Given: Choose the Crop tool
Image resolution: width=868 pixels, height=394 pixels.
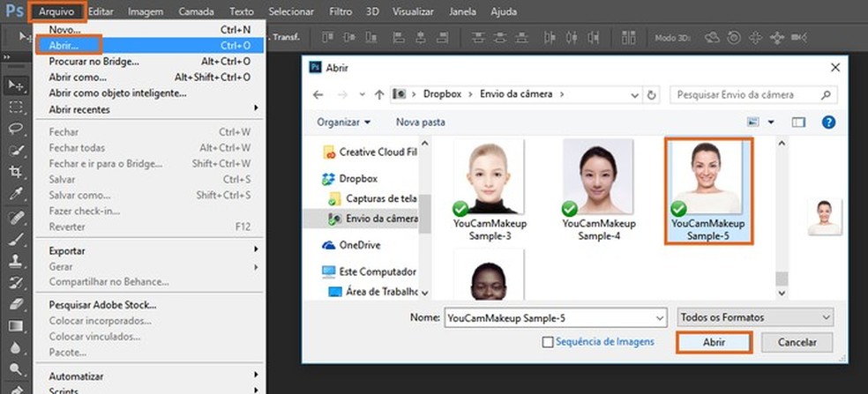Looking at the screenshot, I should click(x=15, y=172).
